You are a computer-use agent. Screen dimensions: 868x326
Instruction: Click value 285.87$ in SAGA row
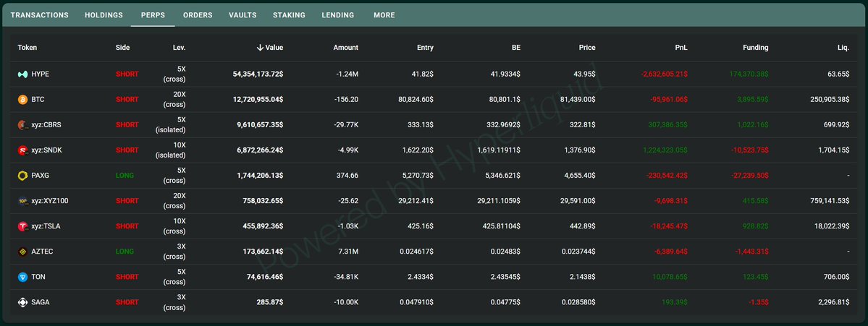[269, 302]
